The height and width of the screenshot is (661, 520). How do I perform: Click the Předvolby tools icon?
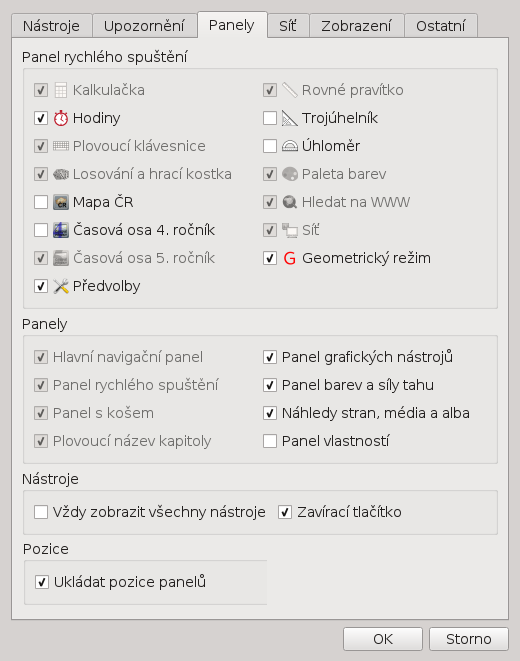pyautogui.click(x=61, y=286)
